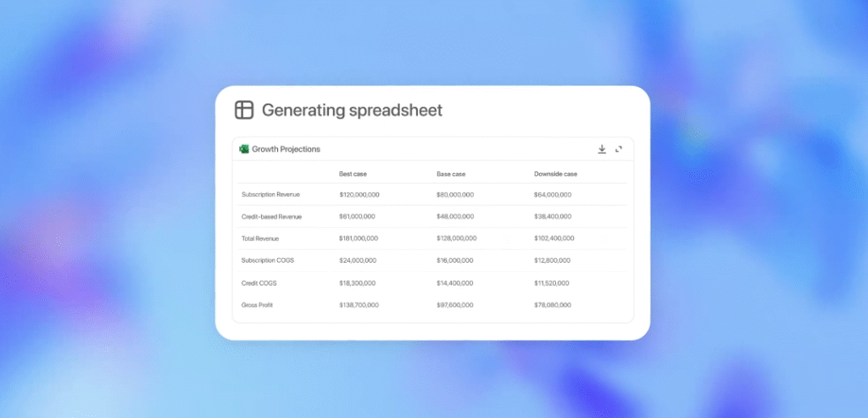This screenshot has height=418, width=868.
Task: Select the Downside case column header
Action: point(555,174)
